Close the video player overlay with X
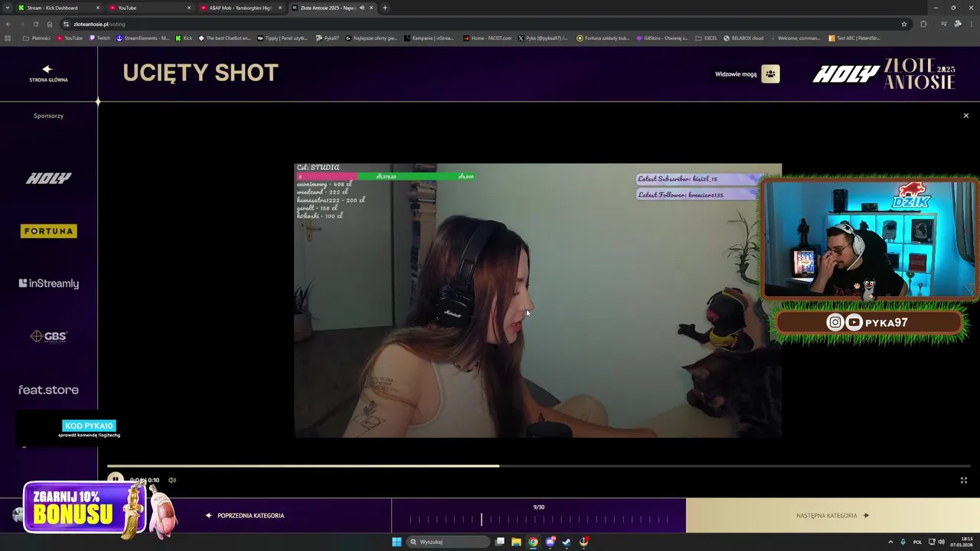Viewport: 980px width, 551px height. [965, 116]
